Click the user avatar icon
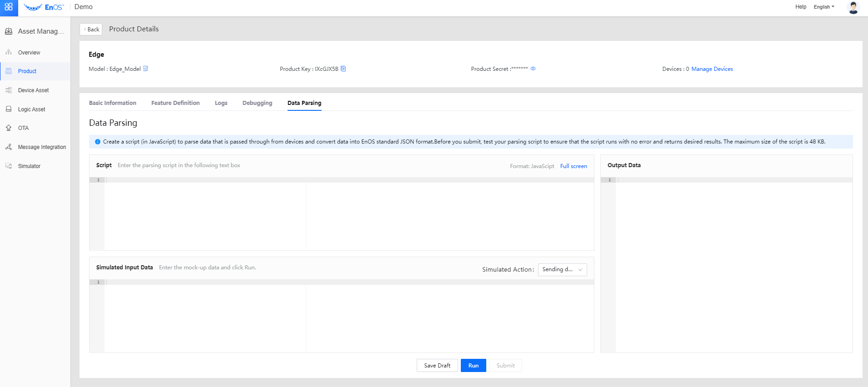Screen dimensions: 868x387 (853, 7)
